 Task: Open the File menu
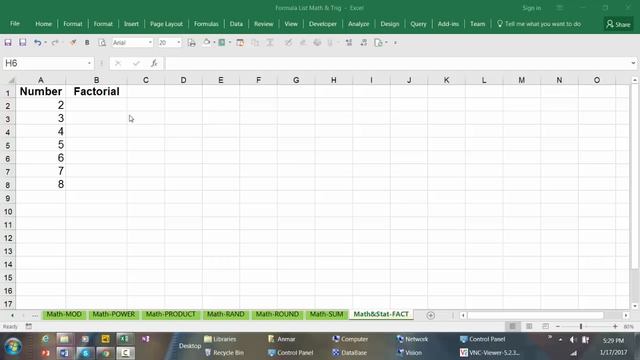(x=15, y=24)
